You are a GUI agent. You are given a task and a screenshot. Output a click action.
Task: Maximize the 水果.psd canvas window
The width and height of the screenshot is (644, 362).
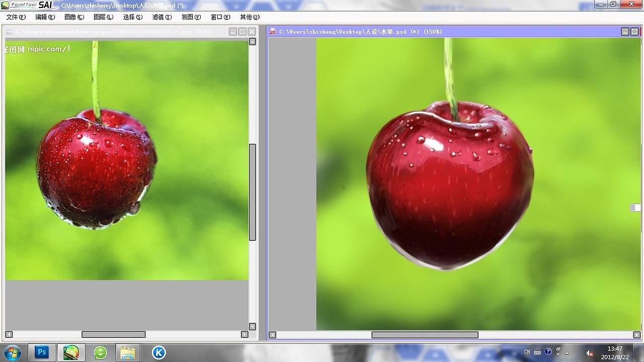[634, 32]
